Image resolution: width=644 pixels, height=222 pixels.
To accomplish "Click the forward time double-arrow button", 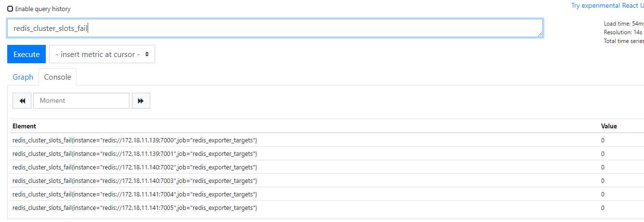I will pyautogui.click(x=141, y=100).
